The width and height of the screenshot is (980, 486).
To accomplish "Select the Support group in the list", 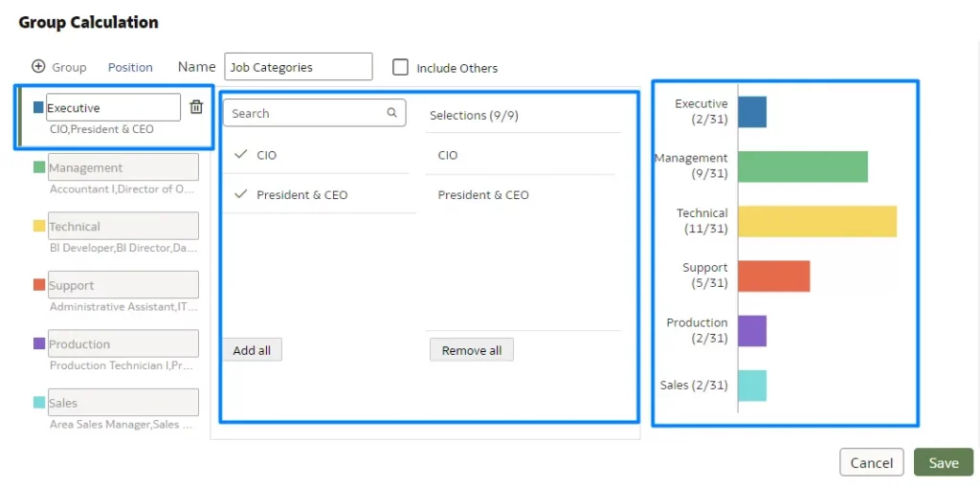I will point(122,285).
